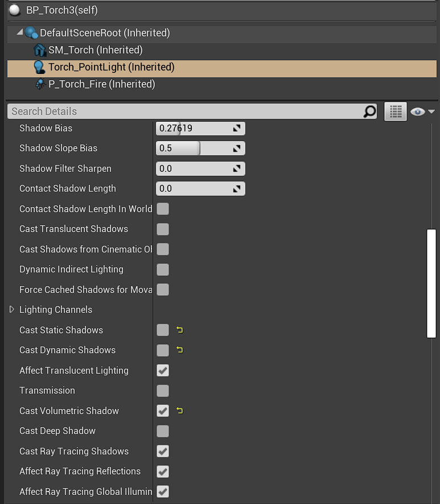Click the eye view options icon
The width and height of the screenshot is (440, 504).
(x=418, y=111)
